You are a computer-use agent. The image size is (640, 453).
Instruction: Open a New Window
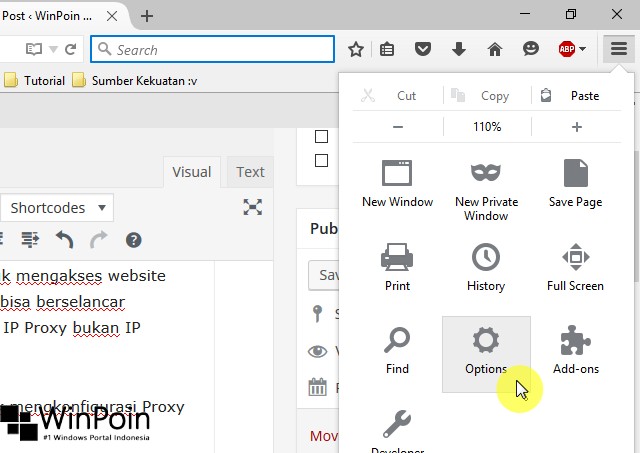click(x=397, y=184)
